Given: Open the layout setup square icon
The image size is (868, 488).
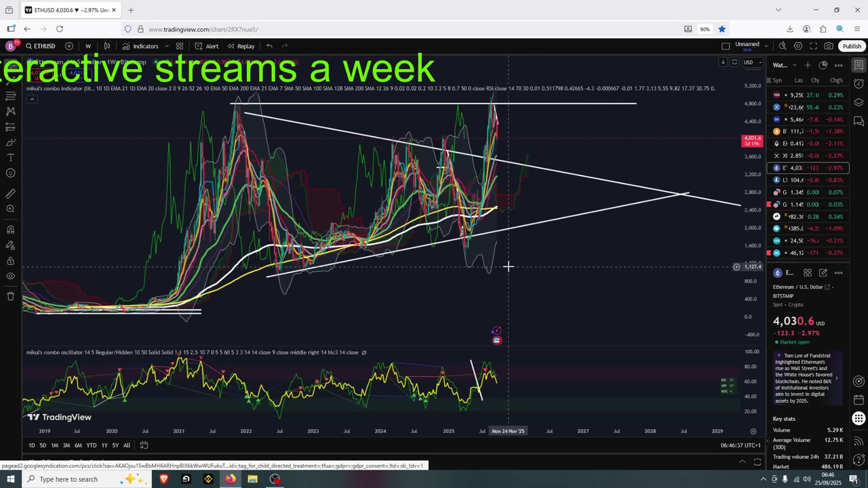Looking at the screenshot, I should [x=726, y=46].
